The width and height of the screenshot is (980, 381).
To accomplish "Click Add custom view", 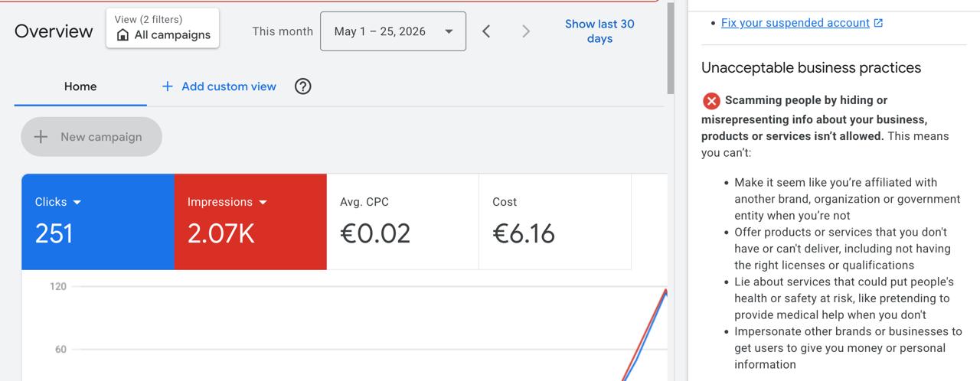I will [x=219, y=86].
